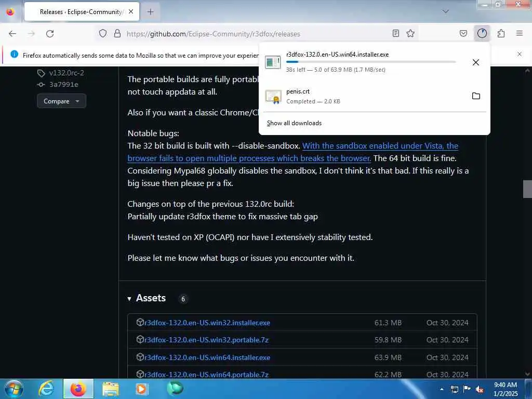Open a new tab with plus button
The width and height of the screenshot is (532, 399).
(x=151, y=11)
